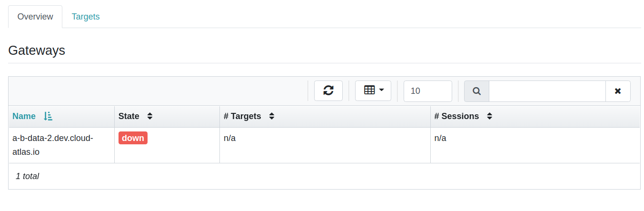Viewport: 644px width, 211px height.
Task: Click the State column header label
Action: click(129, 116)
